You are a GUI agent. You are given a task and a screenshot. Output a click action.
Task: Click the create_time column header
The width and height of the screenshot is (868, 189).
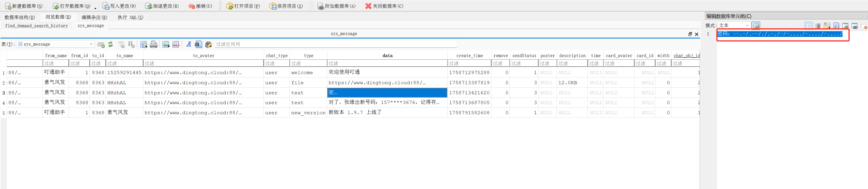469,56
